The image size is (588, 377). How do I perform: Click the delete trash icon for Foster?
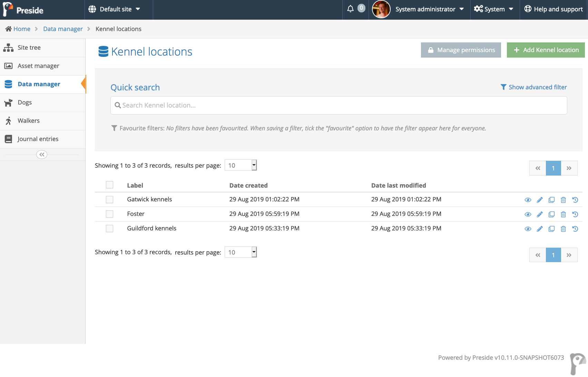click(x=563, y=214)
